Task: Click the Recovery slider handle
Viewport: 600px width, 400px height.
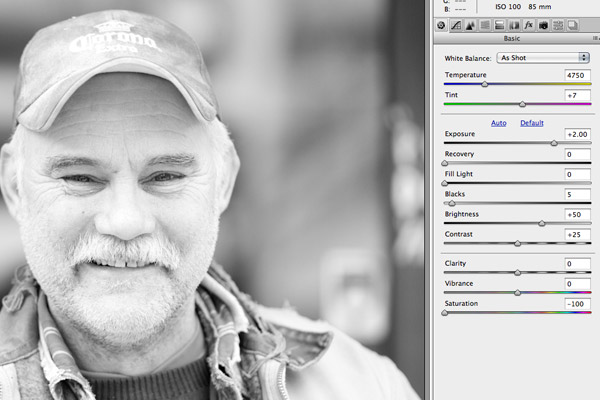Action: pos(445,163)
